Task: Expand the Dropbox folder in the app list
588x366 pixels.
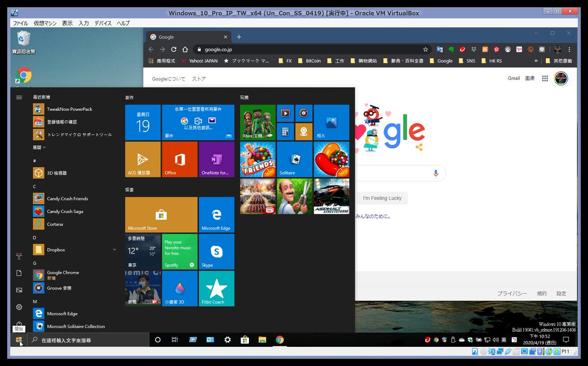Action: [115, 250]
